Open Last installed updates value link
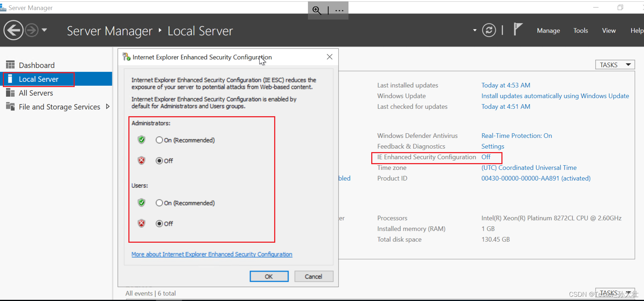This screenshot has width=644, height=301. click(506, 85)
